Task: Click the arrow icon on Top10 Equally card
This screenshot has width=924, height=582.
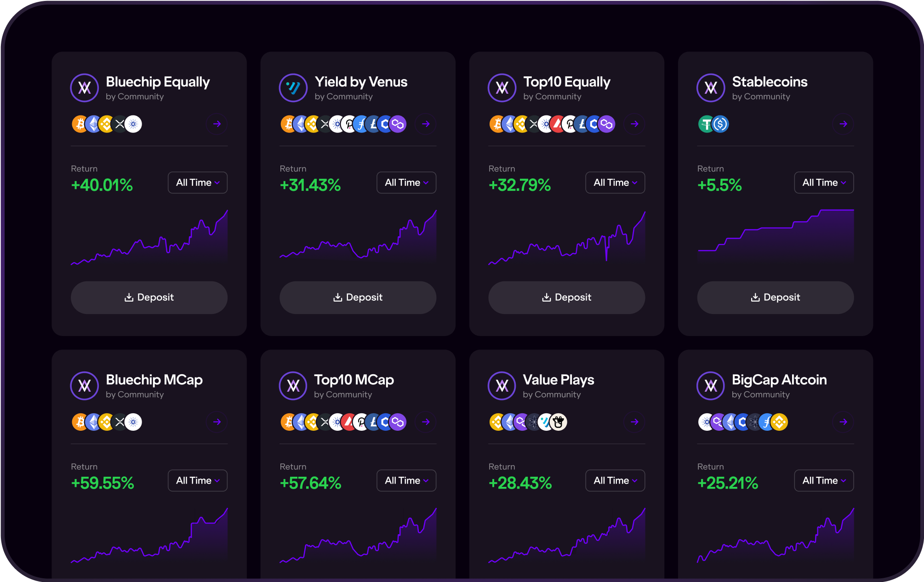Action: click(x=634, y=124)
